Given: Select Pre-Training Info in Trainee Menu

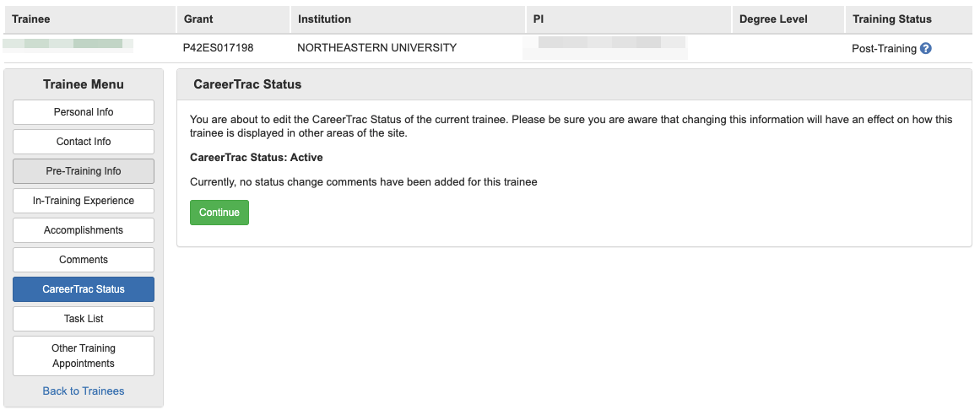Looking at the screenshot, I should [x=84, y=171].
